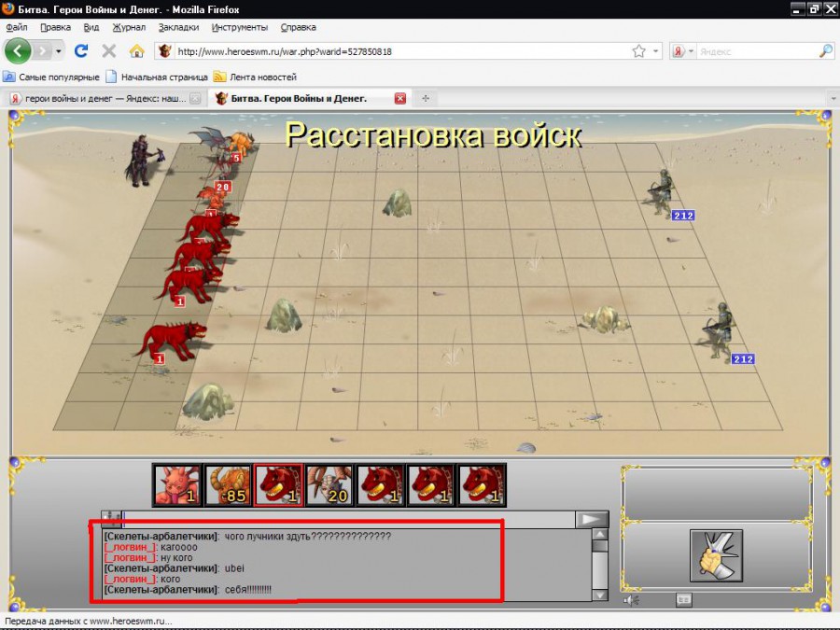Click the chat message 'ну кого'
840x630 pixels.
pos(176,558)
